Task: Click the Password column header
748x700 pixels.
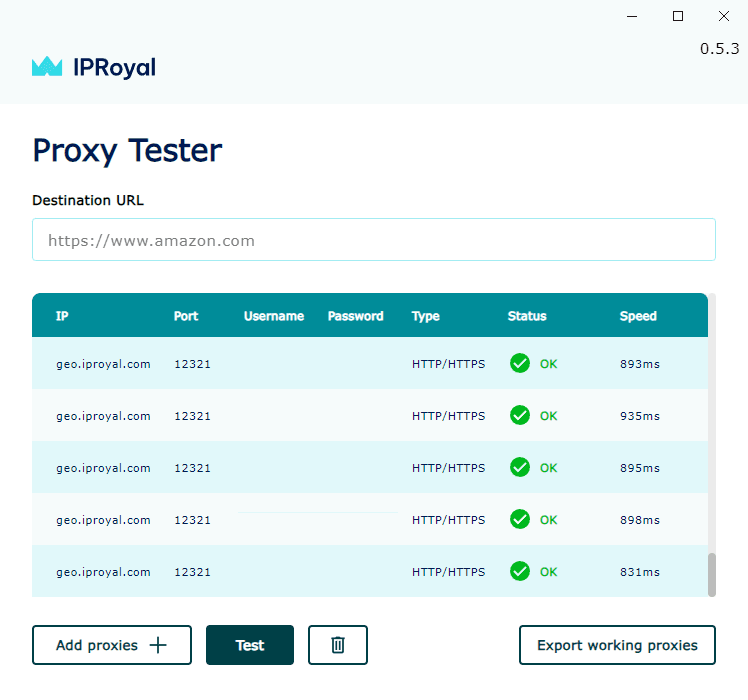Action: pos(356,316)
